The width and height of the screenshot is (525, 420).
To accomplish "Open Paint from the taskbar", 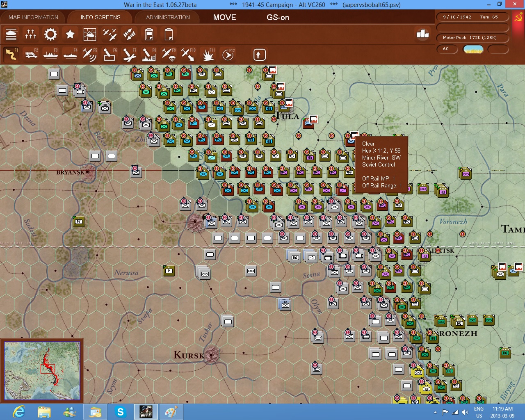I will 171,412.
